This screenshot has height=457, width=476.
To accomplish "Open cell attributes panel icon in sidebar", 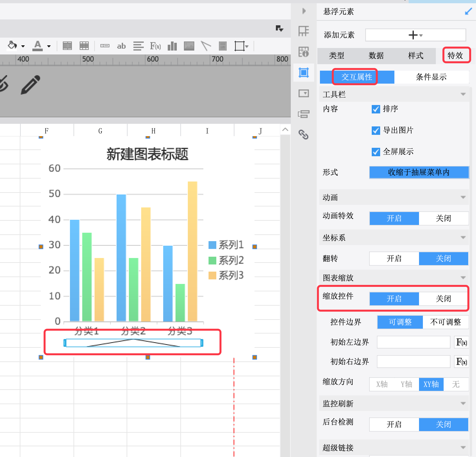I will 304,52.
